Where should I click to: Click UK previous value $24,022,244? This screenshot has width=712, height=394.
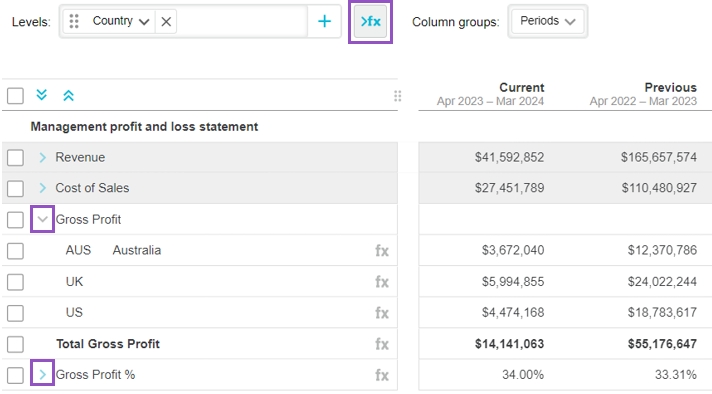662,282
